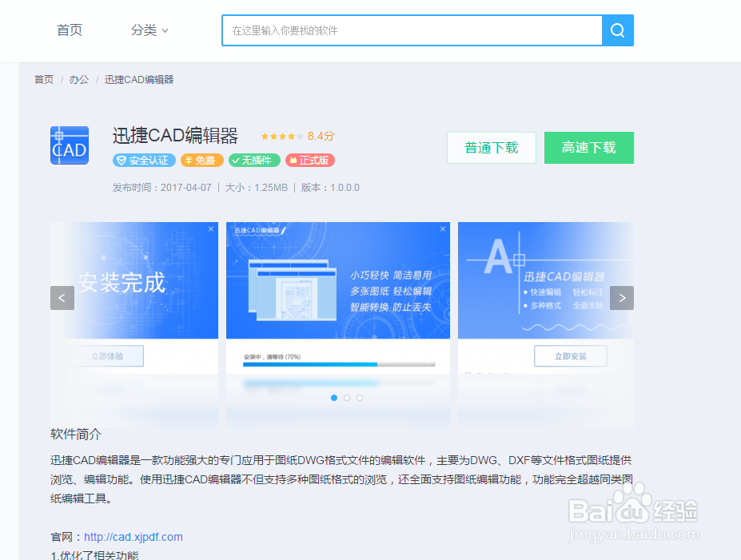741x560 pixels.
Task: Click the 8.4分 rating score
Action: [321, 136]
